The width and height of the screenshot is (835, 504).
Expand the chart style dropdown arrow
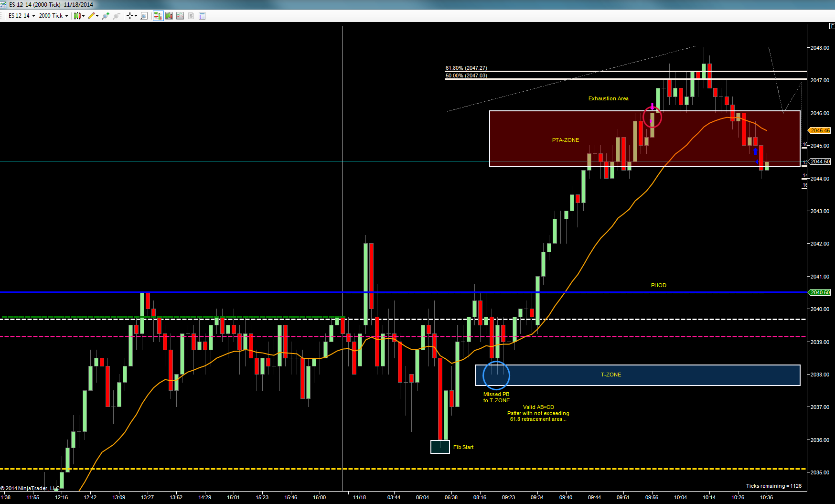83,16
